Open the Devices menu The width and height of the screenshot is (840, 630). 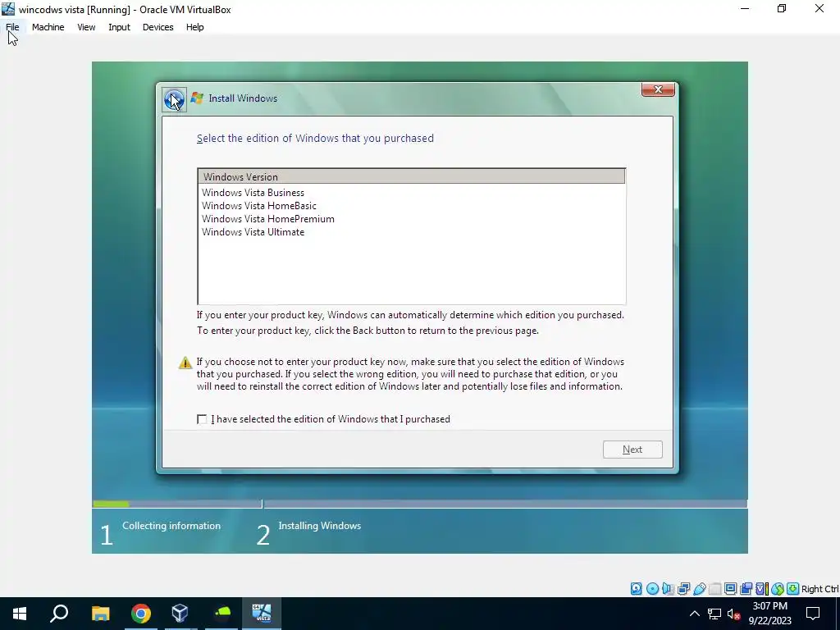157,27
